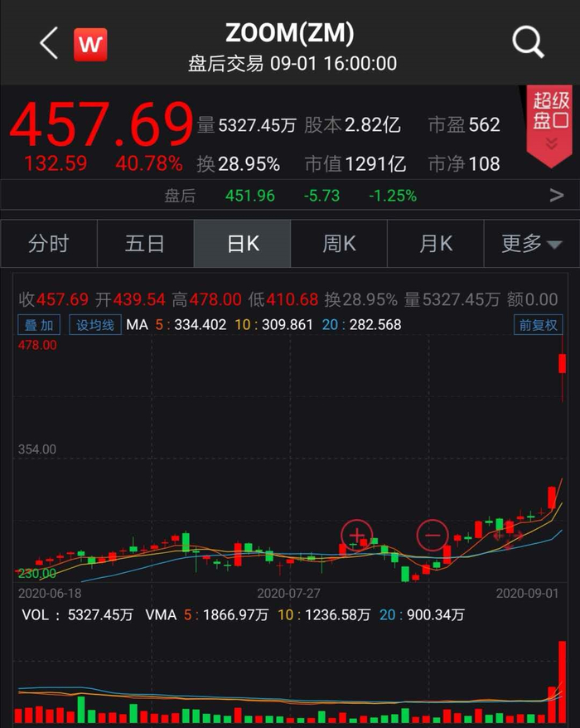Image resolution: width=580 pixels, height=728 pixels.
Task: Open after-hours details arrow on 盘后 row
Action: (x=556, y=196)
